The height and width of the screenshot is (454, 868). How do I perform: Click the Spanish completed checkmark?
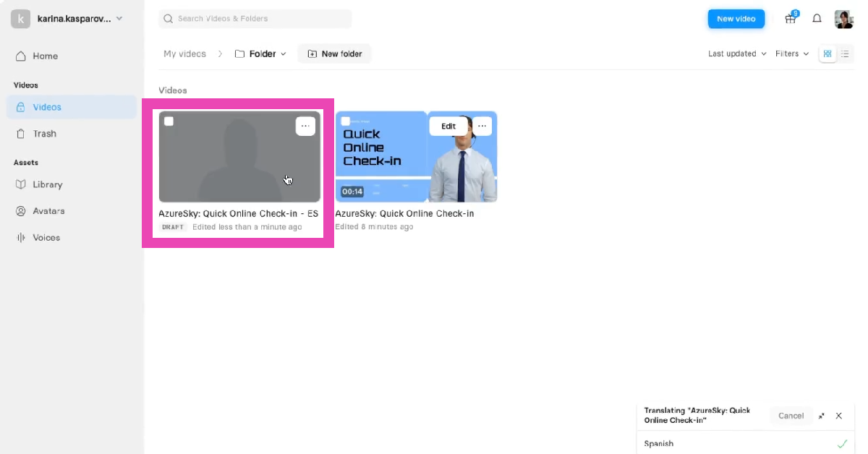pos(842,444)
